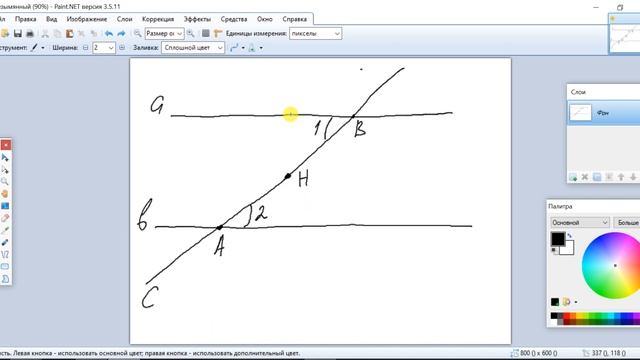Increase brush width plus button
Viewport: 640px width, 360px height.
122,48
